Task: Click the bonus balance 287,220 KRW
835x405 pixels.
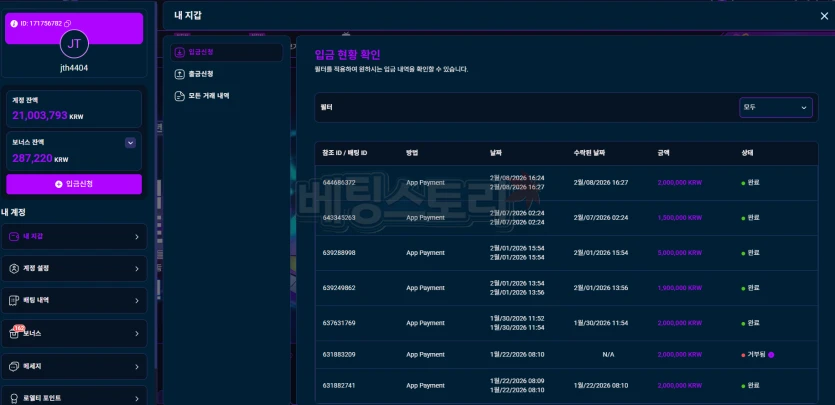Action: point(40,158)
